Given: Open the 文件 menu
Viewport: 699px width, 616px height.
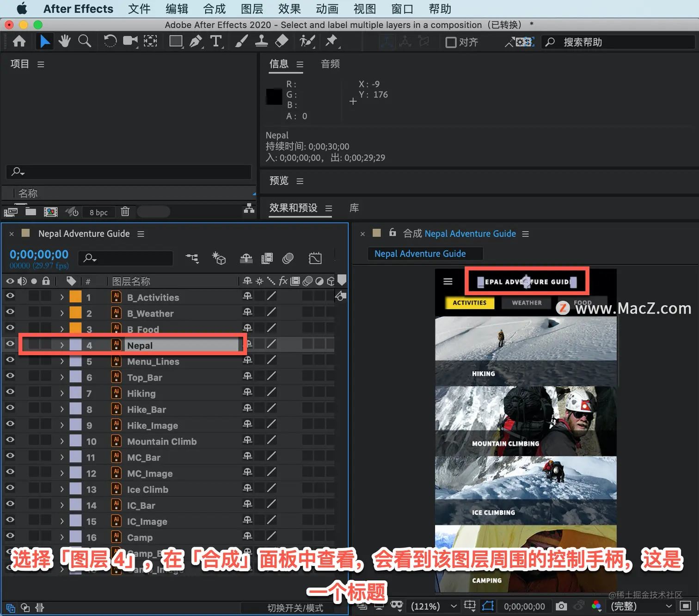Looking at the screenshot, I should coord(139,9).
